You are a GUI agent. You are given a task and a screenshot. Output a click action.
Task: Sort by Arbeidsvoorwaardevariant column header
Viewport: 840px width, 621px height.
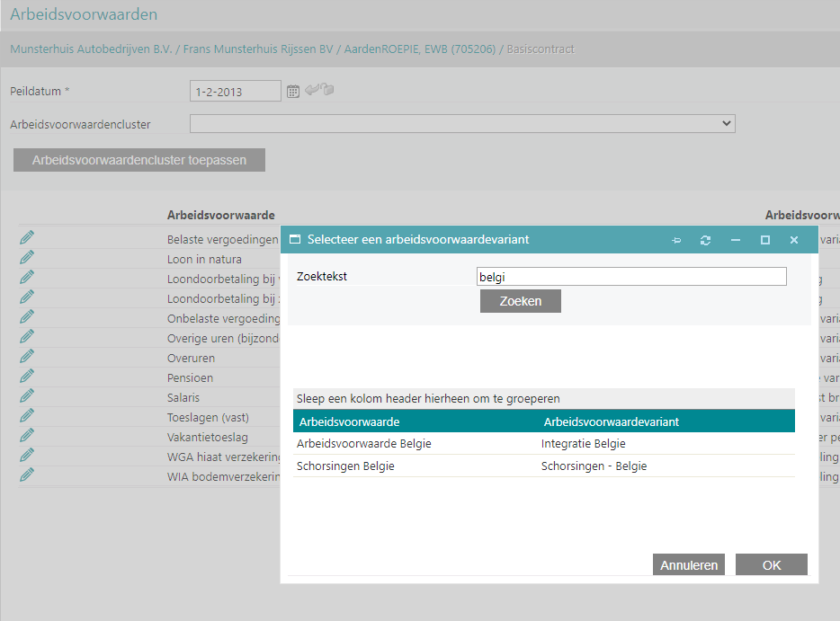pyautogui.click(x=612, y=421)
